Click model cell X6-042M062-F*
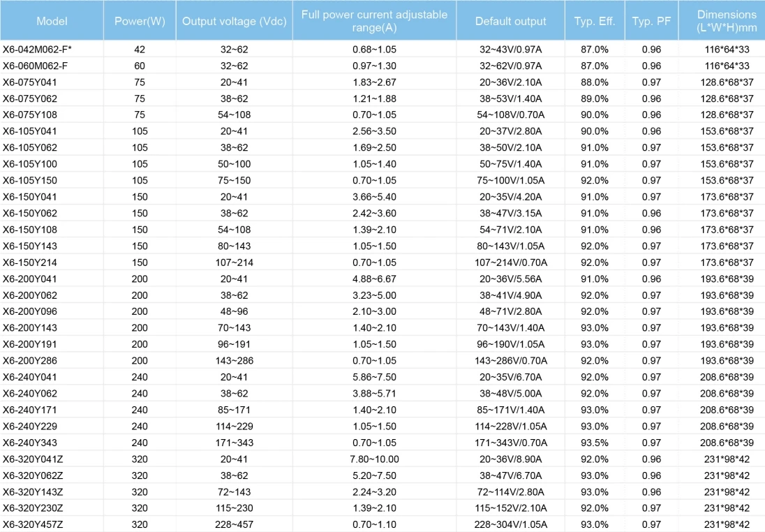 [36, 49]
